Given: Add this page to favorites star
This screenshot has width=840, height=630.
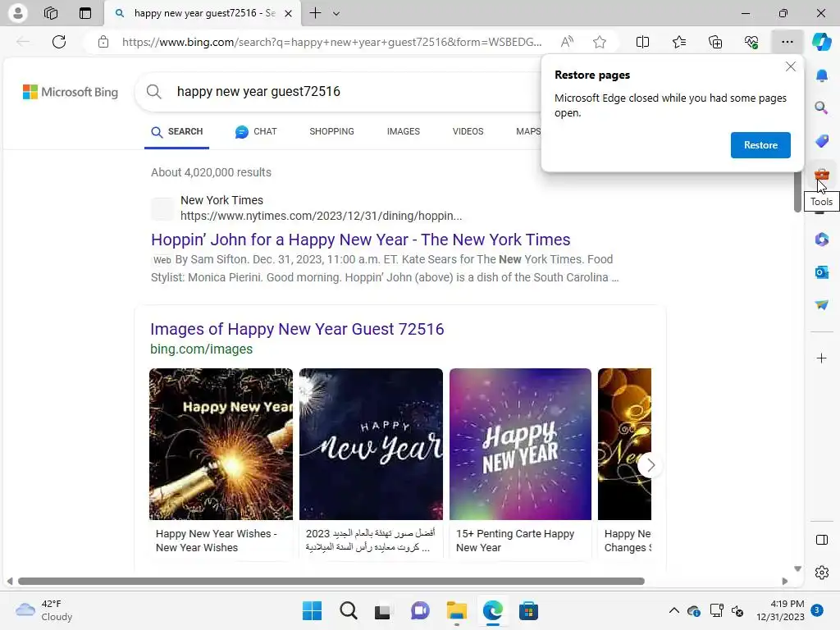Looking at the screenshot, I should pos(600,42).
